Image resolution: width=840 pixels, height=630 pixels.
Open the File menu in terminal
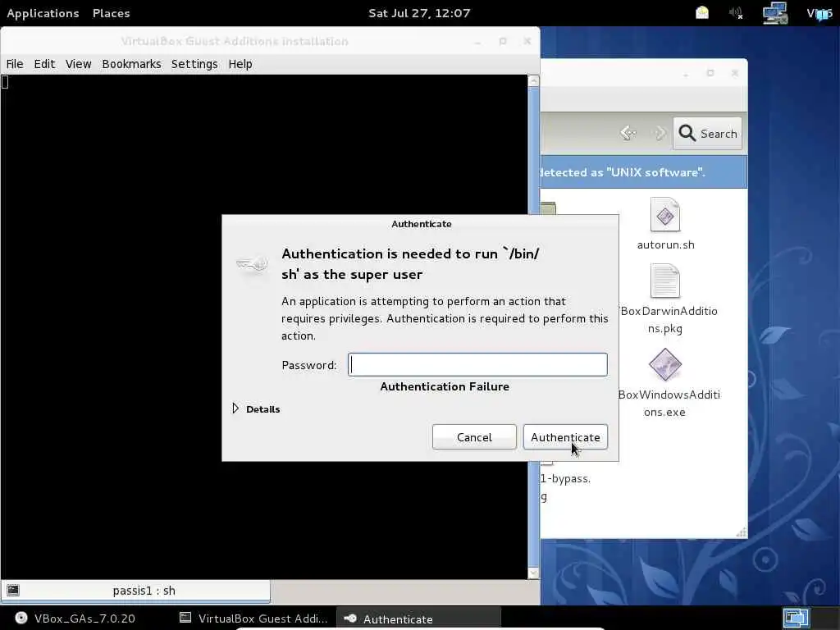tap(15, 64)
